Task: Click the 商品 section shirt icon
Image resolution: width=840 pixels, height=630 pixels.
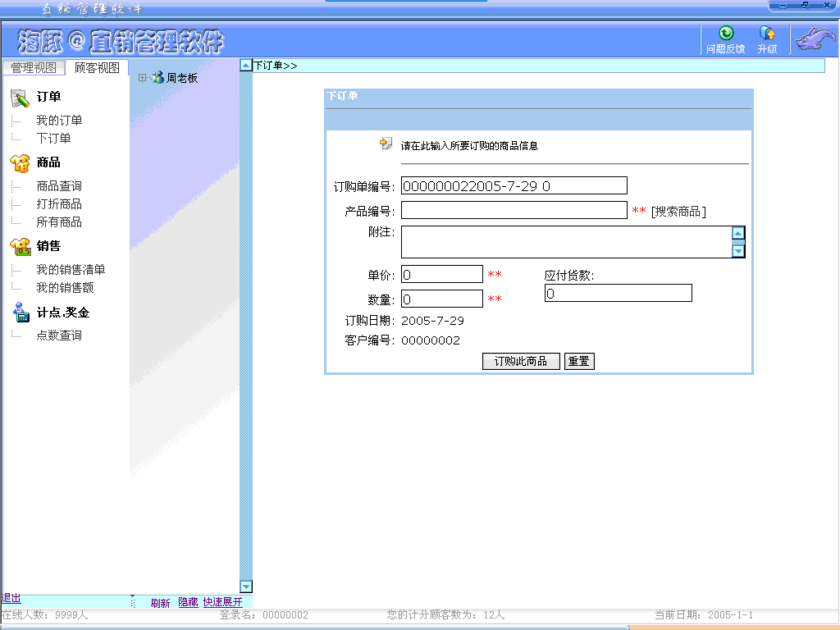Action: 20,163
